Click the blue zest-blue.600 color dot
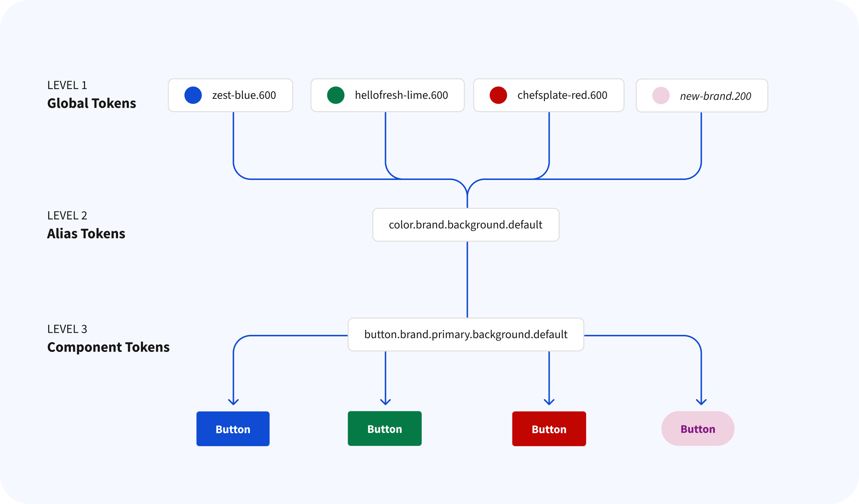The image size is (859, 504). coord(193,95)
